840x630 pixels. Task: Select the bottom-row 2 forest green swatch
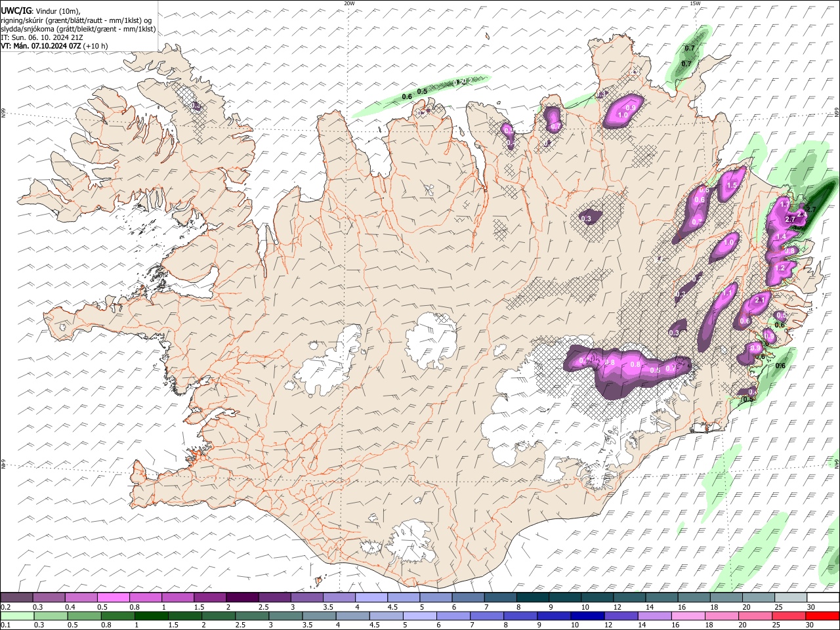point(218,616)
